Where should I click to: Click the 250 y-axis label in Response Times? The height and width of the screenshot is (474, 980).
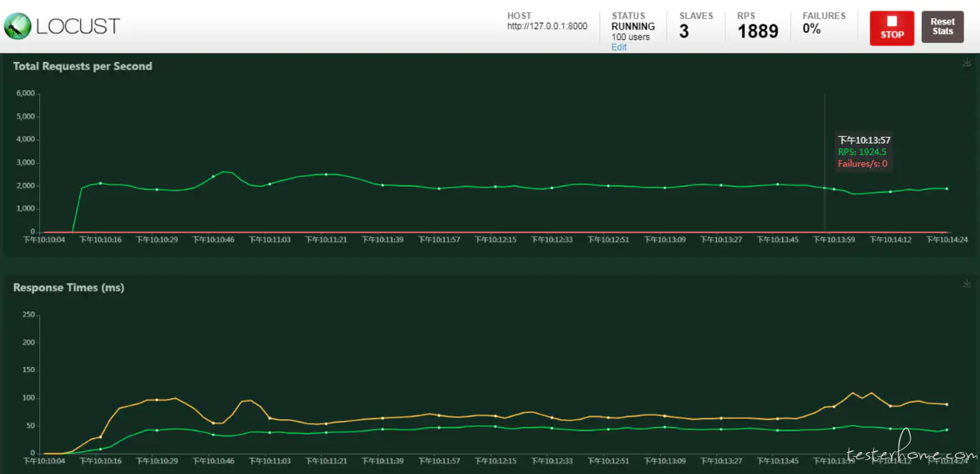29,314
